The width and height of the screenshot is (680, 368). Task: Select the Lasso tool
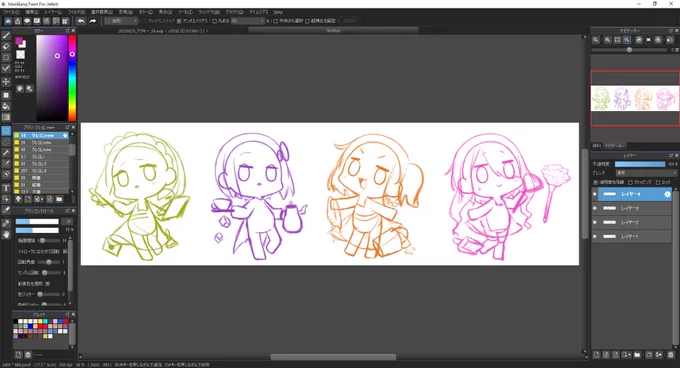coord(6,142)
